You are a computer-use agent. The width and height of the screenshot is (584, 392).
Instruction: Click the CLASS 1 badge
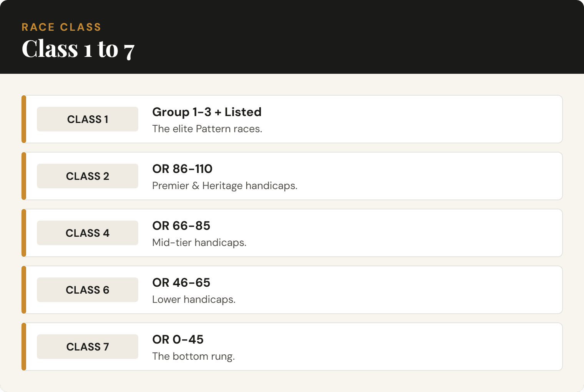click(x=88, y=119)
